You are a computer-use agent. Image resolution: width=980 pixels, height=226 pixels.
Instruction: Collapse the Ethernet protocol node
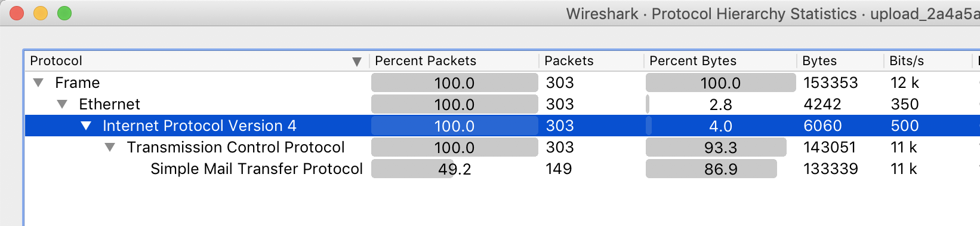pos(62,104)
